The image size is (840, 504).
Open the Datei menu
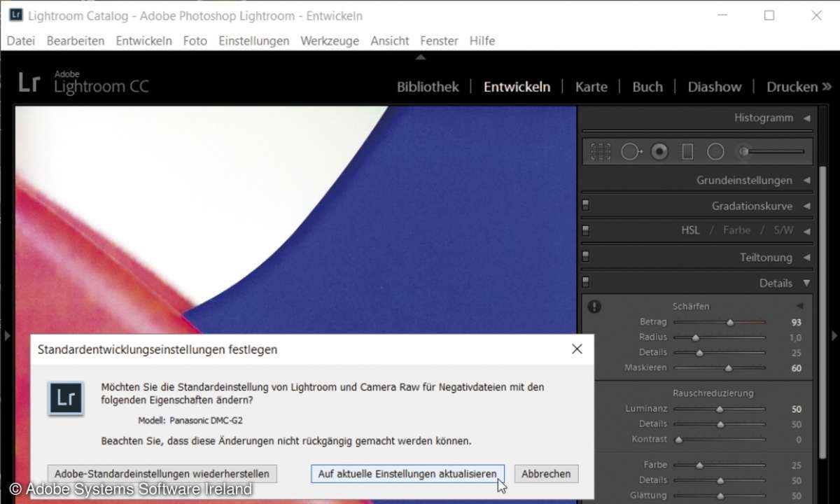point(21,41)
